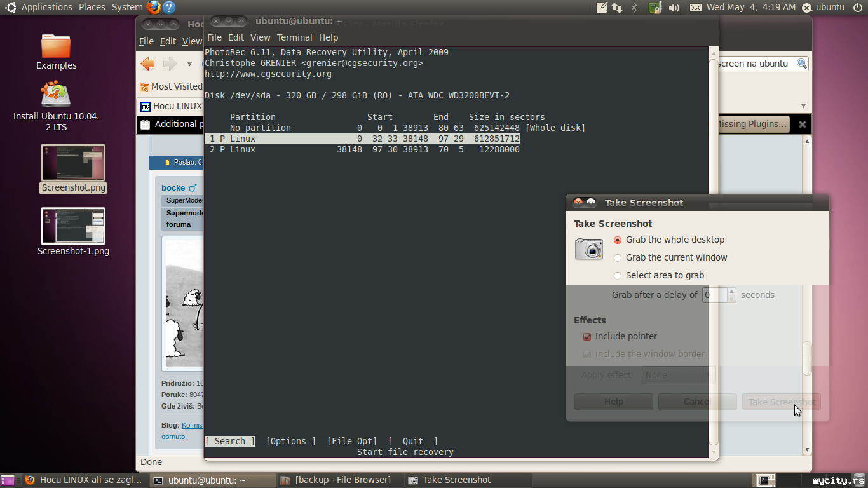Click Cancel in Take Screenshot dialog
Viewport: 868px width, 488px height.
coord(698,402)
